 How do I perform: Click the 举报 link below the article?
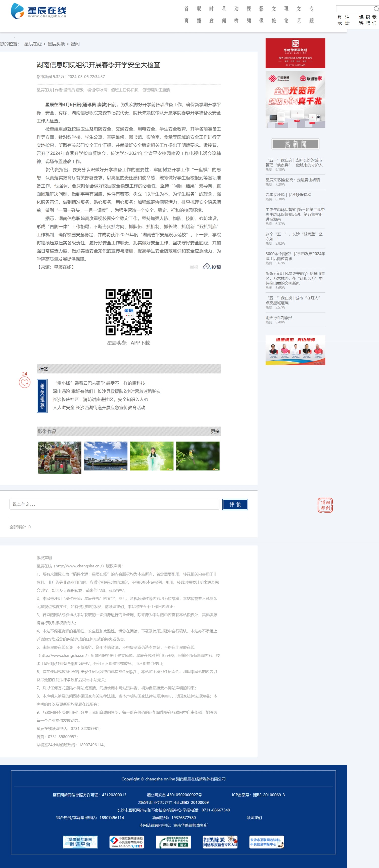point(194,267)
